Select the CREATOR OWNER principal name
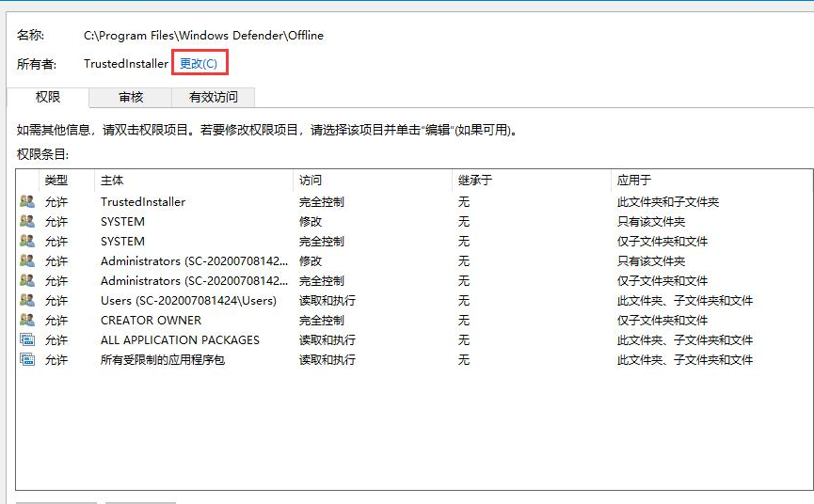814x504 pixels. (x=151, y=321)
